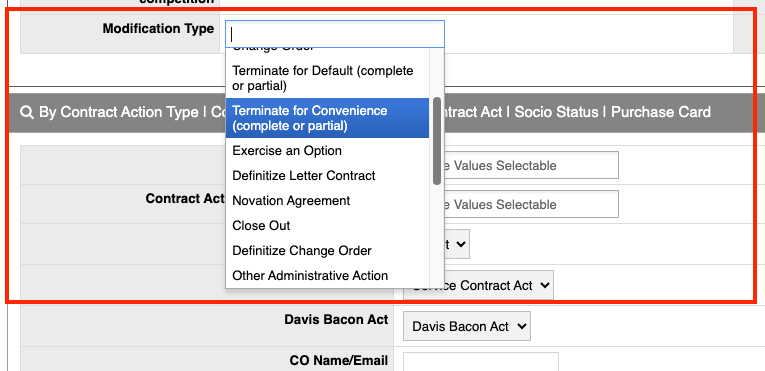
Task: Choose Terminate for Convenience option
Action: [x=327, y=118]
